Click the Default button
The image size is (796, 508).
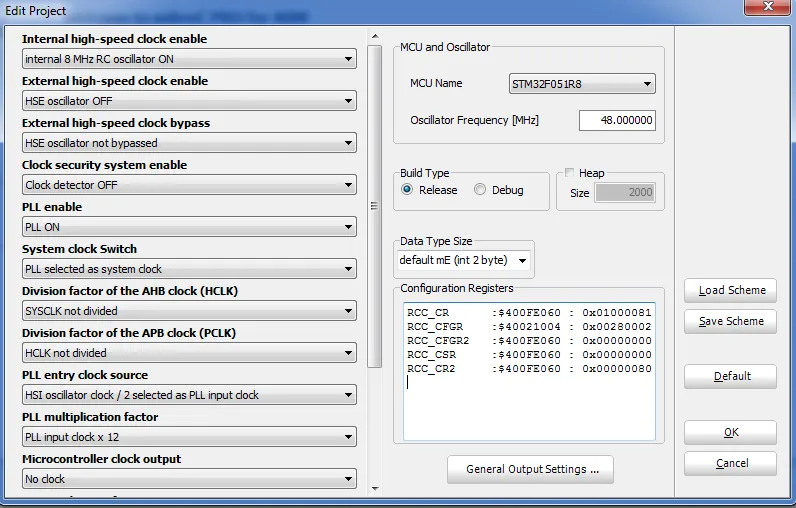(730, 377)
